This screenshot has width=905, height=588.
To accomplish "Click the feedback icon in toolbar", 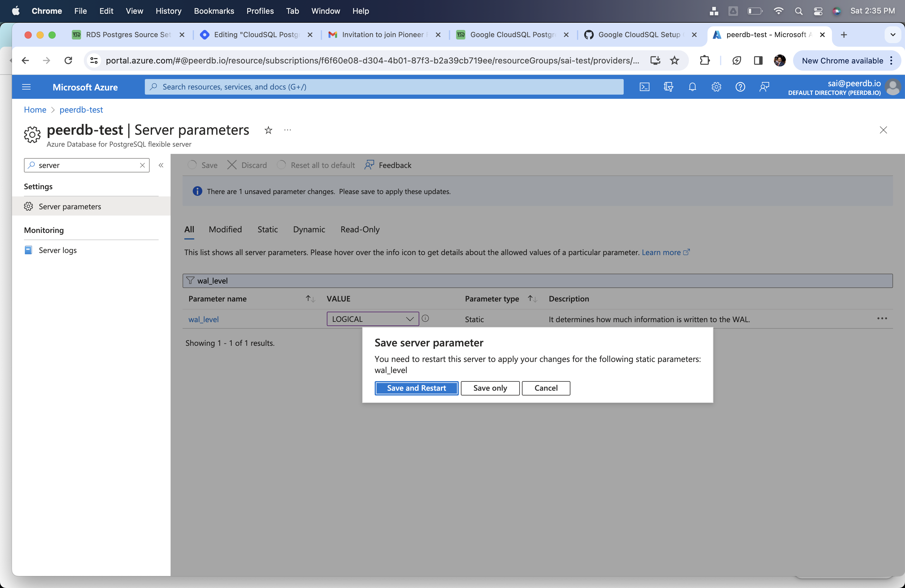I will pos(370,164).
